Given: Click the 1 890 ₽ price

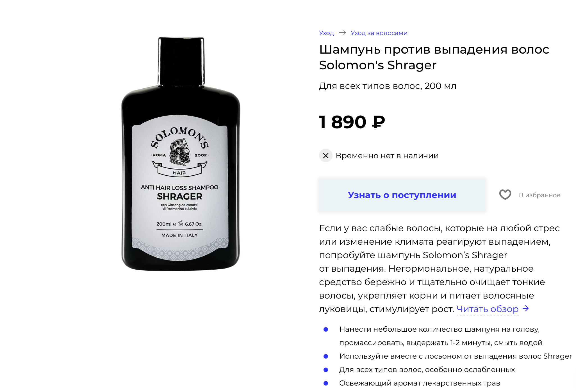Looking at the screenshot, I should coord(352,122).
